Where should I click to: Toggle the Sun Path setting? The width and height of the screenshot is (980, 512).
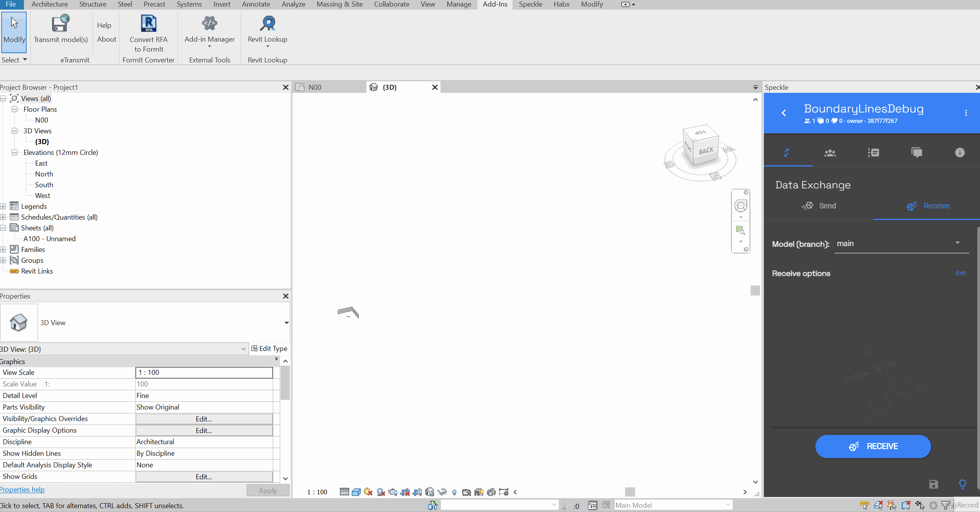coord(367,492)
